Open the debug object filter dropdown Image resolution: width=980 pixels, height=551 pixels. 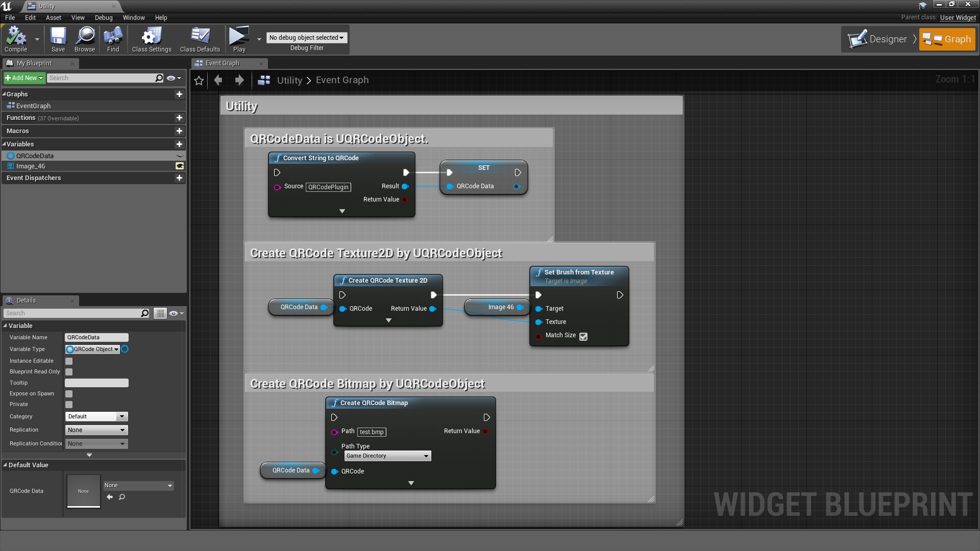[306, 37]
